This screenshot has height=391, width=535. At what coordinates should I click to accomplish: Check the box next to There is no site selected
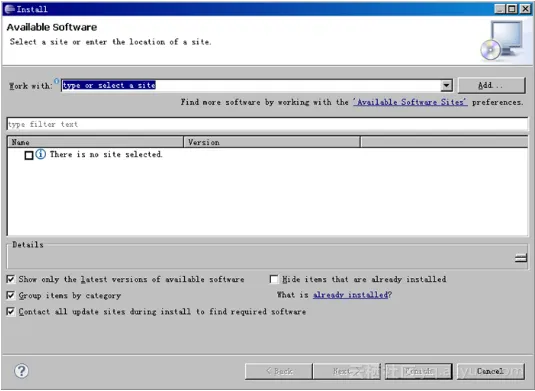point(29,155)
